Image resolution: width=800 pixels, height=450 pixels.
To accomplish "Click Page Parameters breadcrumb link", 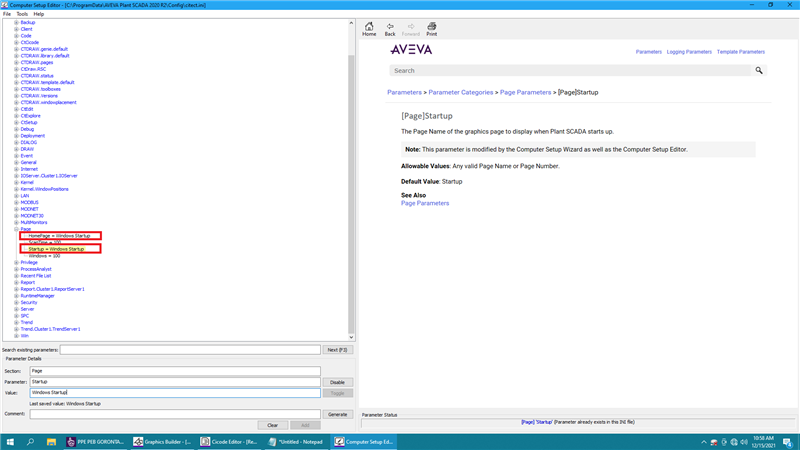I will click(x=526, y=92).
